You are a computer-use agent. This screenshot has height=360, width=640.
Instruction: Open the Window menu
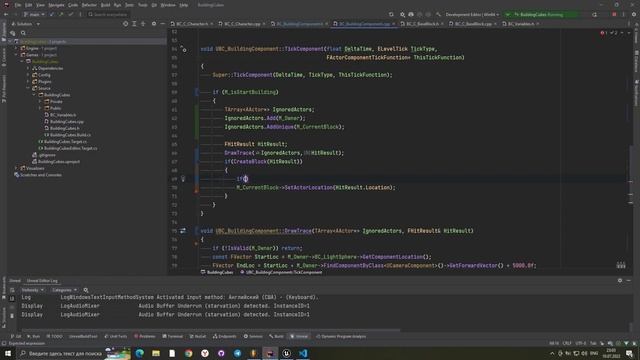coord(168,5)
